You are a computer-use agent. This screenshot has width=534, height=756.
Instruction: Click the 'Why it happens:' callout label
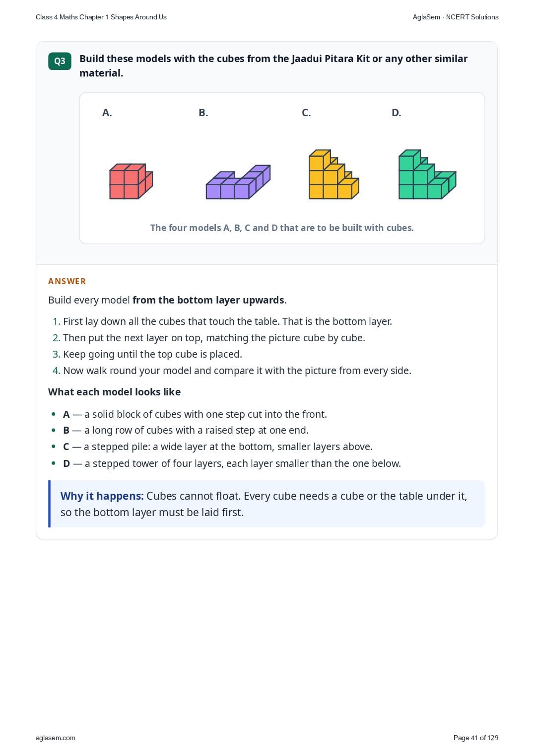[x=102, y=496]
